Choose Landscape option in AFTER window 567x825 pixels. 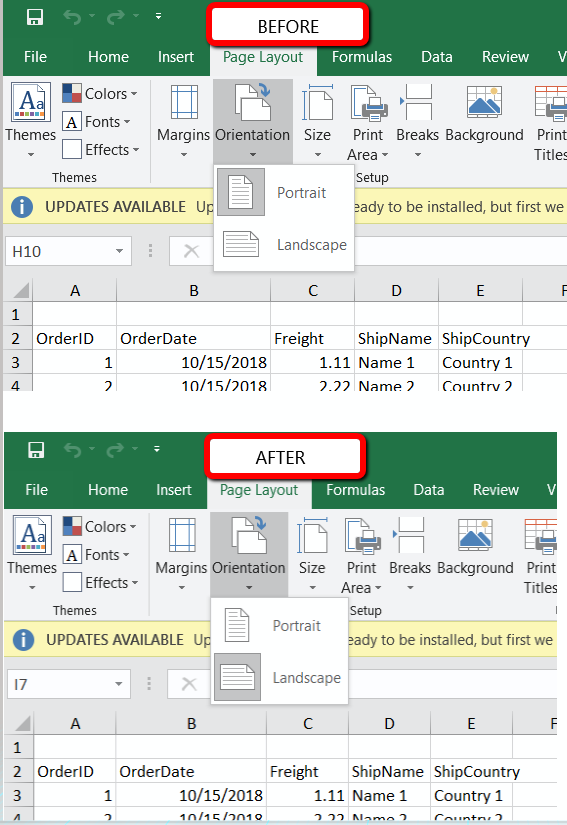279,678
